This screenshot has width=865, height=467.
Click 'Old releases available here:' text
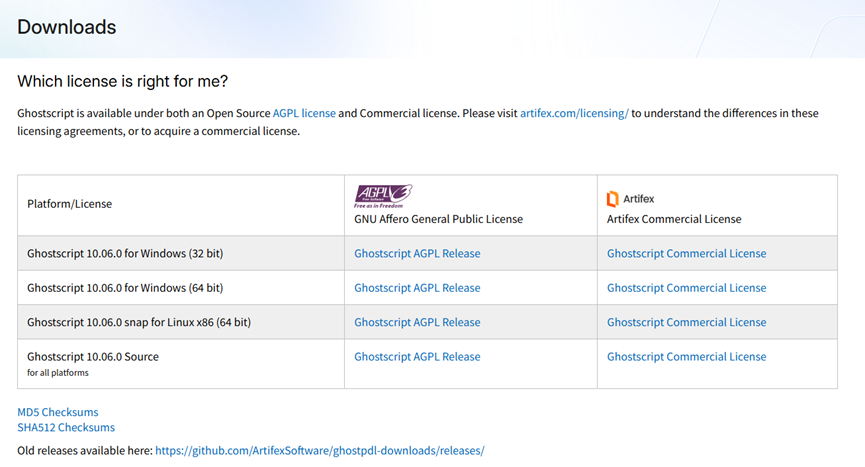pos(85,450)
